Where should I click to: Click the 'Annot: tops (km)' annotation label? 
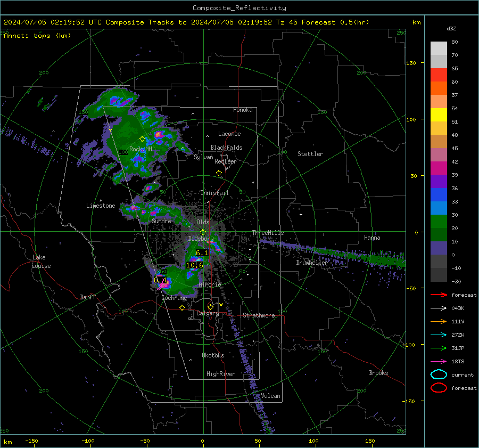point(37,36)
